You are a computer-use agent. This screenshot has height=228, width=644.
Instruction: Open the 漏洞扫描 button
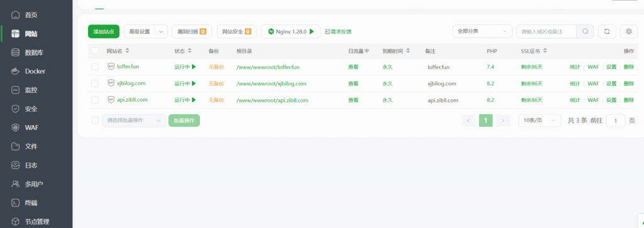click(x=192, y=31)
